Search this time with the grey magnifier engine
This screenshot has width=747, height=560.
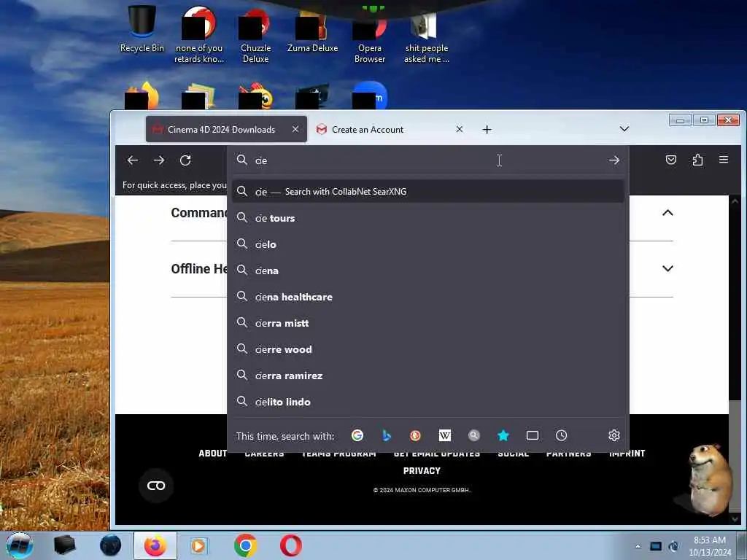pyautogui.click(x=474, y=435)
